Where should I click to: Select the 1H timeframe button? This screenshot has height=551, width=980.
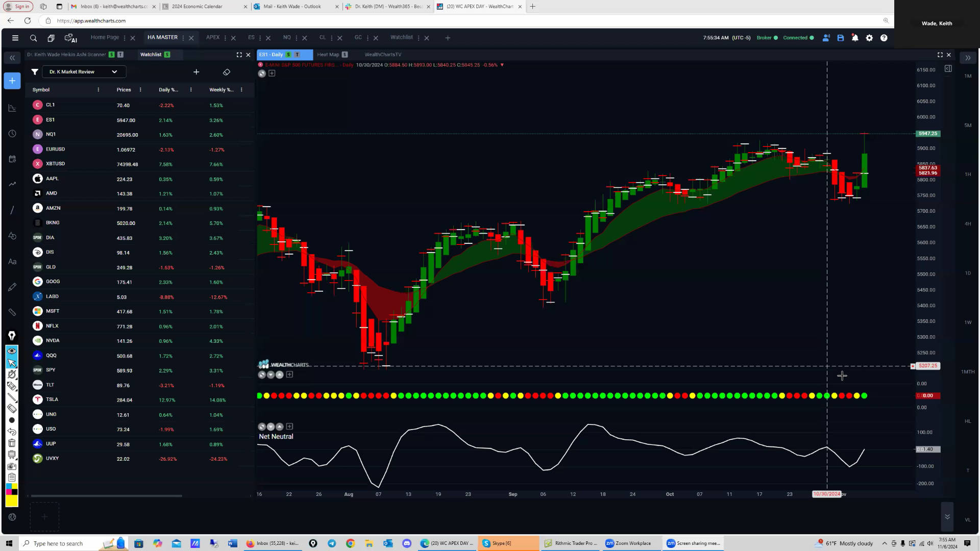[968, 174]
